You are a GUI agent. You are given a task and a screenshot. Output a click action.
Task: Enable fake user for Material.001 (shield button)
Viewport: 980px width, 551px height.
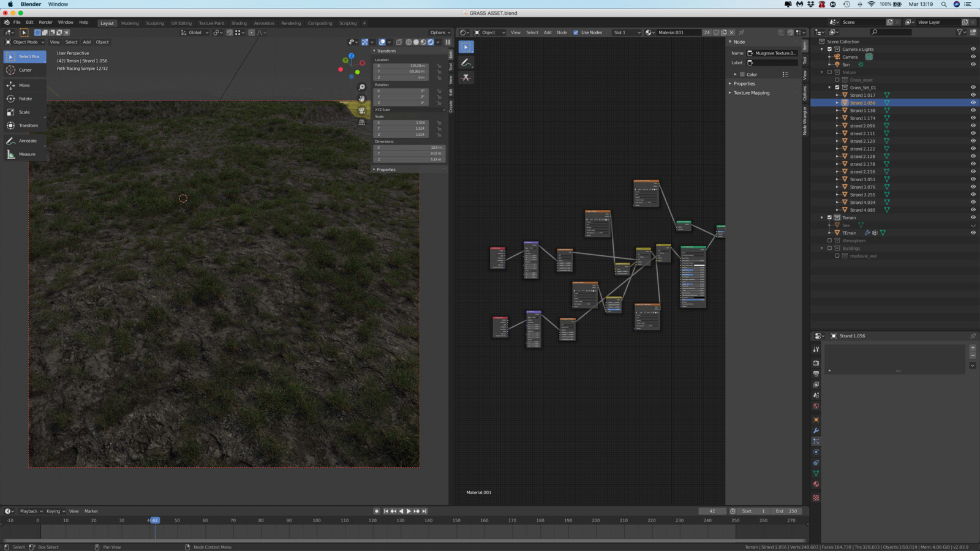[x=717, y=32]
